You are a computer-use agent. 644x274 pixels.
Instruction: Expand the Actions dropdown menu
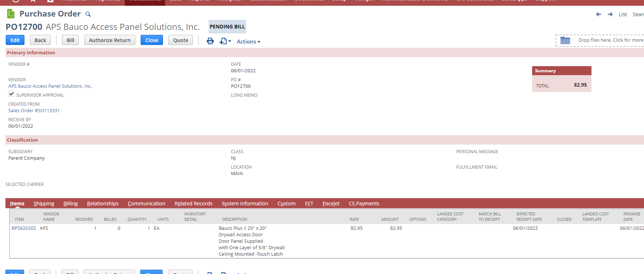tap(248, 42)
